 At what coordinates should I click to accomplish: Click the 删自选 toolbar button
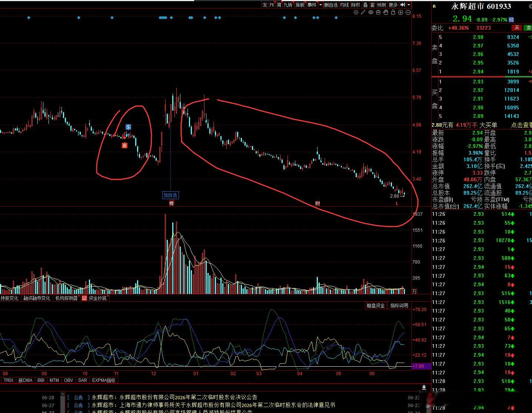(331, 5)
